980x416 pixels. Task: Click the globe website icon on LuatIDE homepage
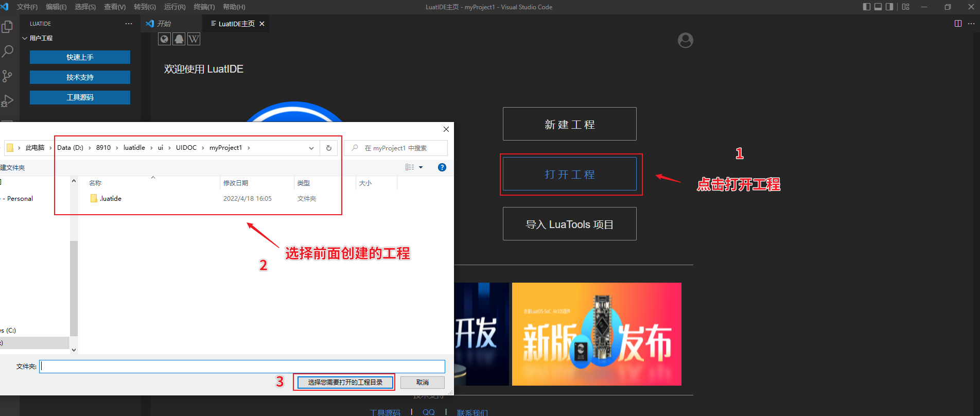164,39
